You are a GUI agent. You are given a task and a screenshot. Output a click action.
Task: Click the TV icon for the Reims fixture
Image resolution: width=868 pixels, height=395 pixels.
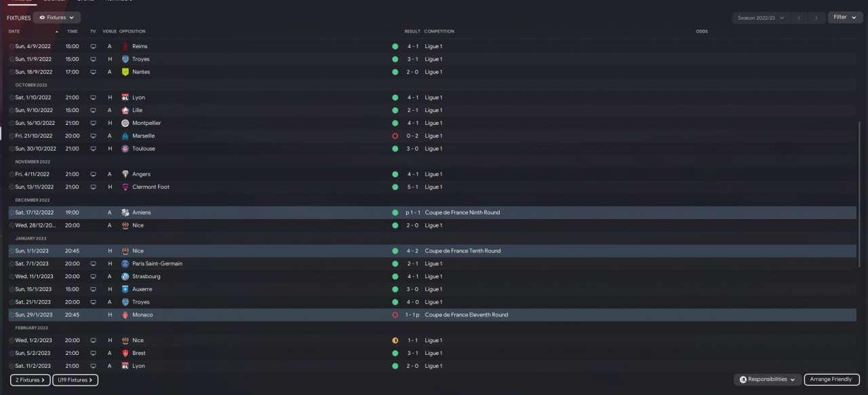[x=94, y=47]
